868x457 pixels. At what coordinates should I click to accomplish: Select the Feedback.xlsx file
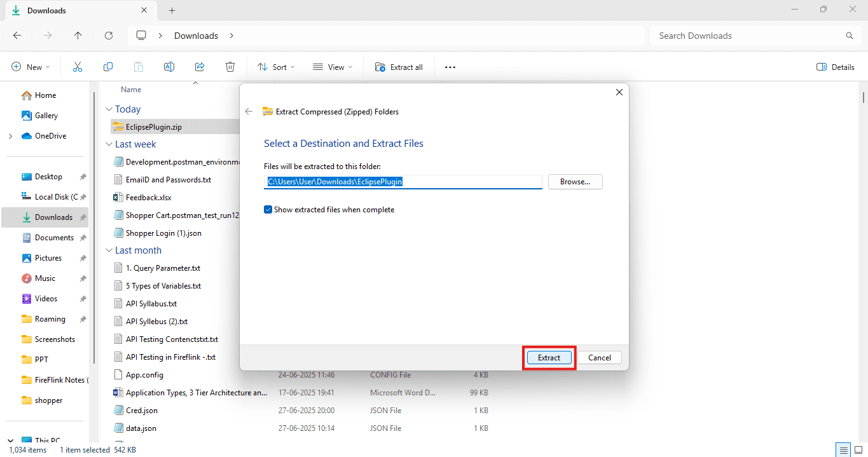(x=142, y=198)
